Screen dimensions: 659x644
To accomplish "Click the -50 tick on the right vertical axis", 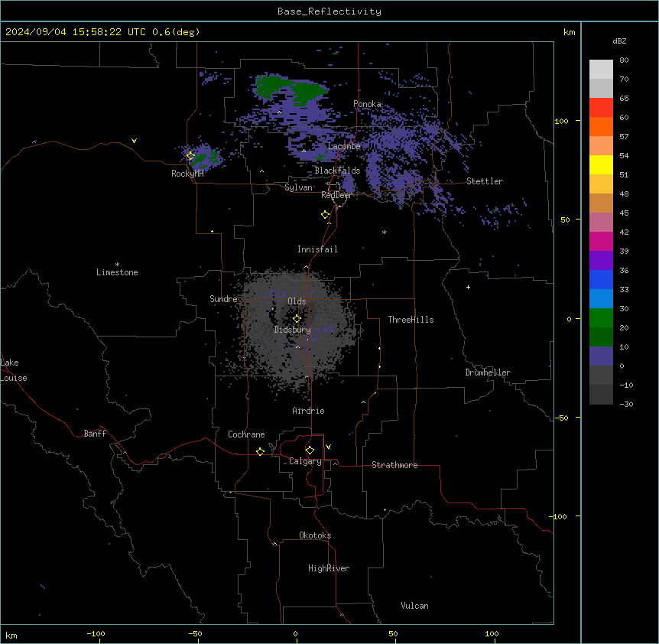I will pyautogui.click(x=561, y=418).
